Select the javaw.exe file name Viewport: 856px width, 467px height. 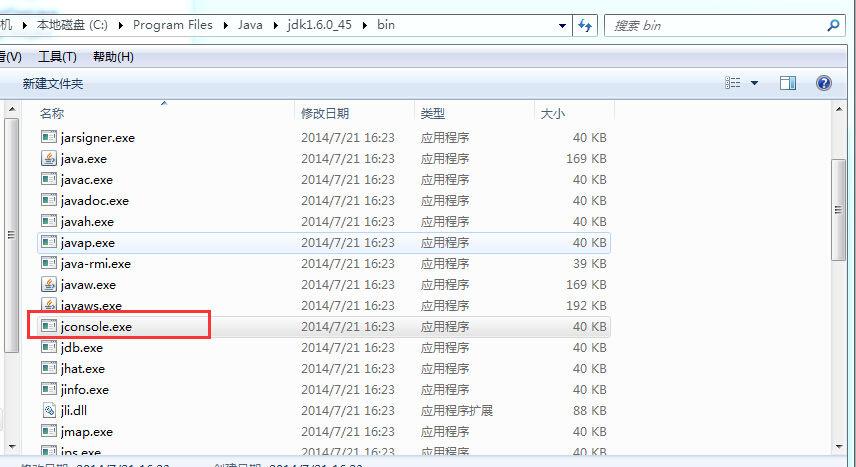pos(88,285)
